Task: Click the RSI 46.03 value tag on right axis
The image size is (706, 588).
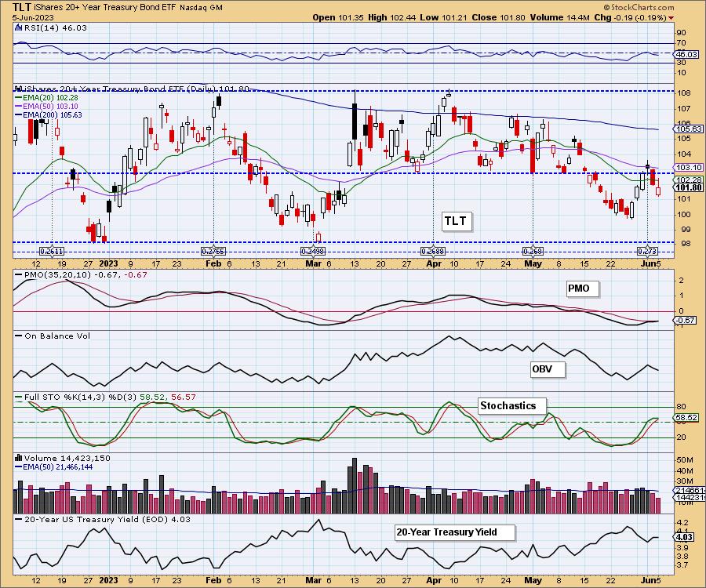Action: click(686, 54)
